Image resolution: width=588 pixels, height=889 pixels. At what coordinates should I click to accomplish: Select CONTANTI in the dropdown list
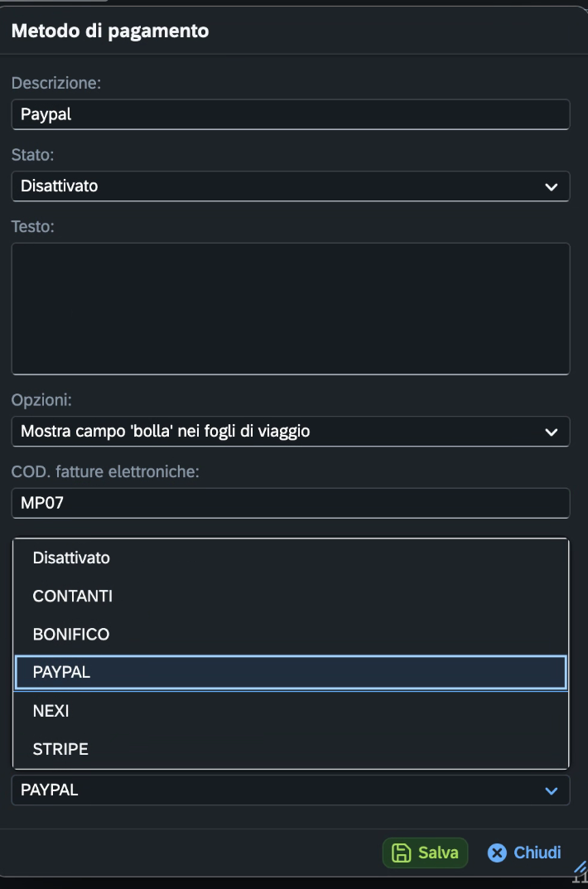[x=291, y=596]
